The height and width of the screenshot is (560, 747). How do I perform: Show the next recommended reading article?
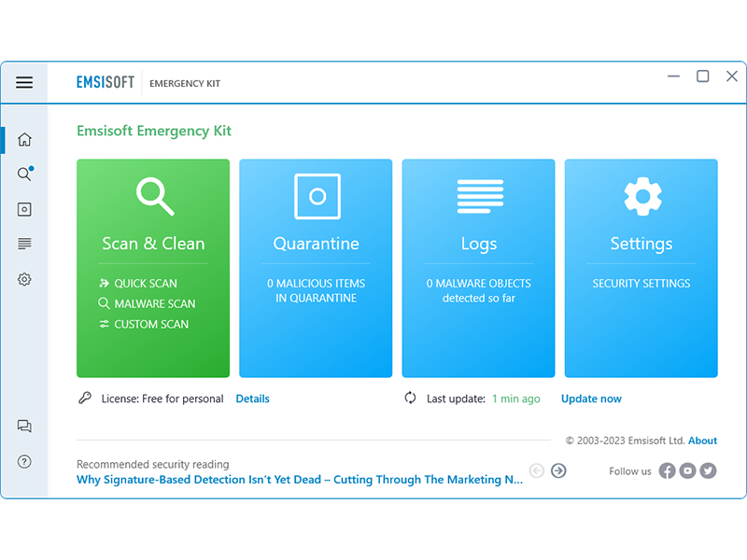(558, 471)
